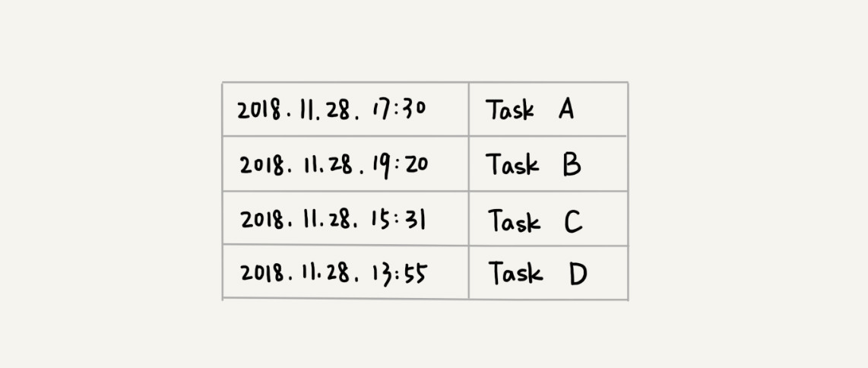Click the word Task beside letter A

pos(510,109)
